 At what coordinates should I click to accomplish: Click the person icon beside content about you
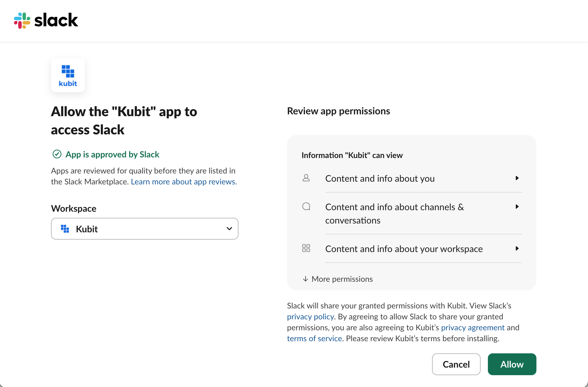(306, 178)
